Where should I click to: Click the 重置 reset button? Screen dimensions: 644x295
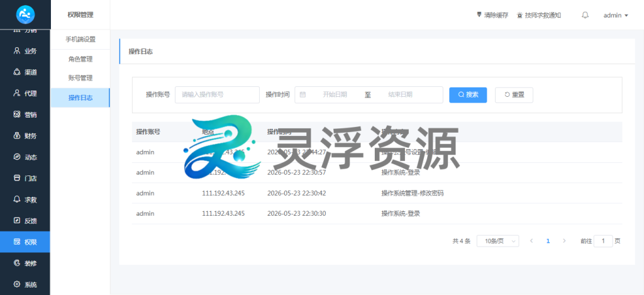[x=514, y=95]
